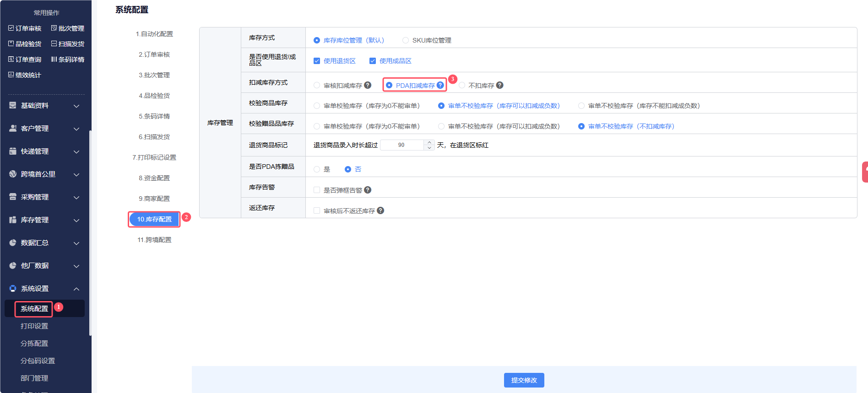Open the 扫描发货 shortcut
Image resolution: width=868 pixels, height=393 pixels.
point(68,44)
